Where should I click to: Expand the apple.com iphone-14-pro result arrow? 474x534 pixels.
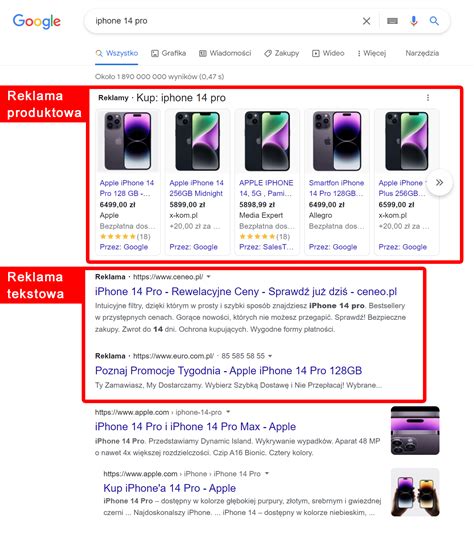(x=228, y=412)
